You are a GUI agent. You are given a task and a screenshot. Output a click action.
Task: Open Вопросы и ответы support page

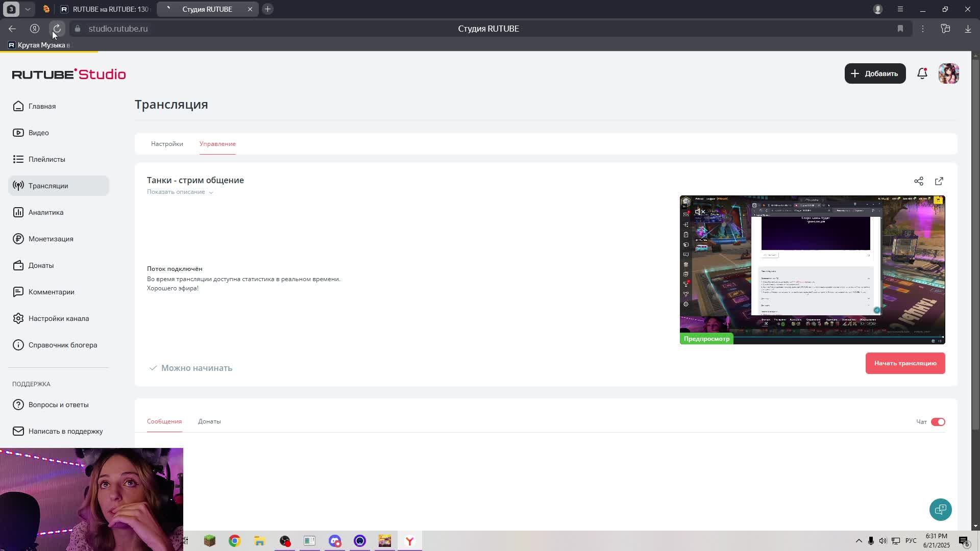point(58,405)
